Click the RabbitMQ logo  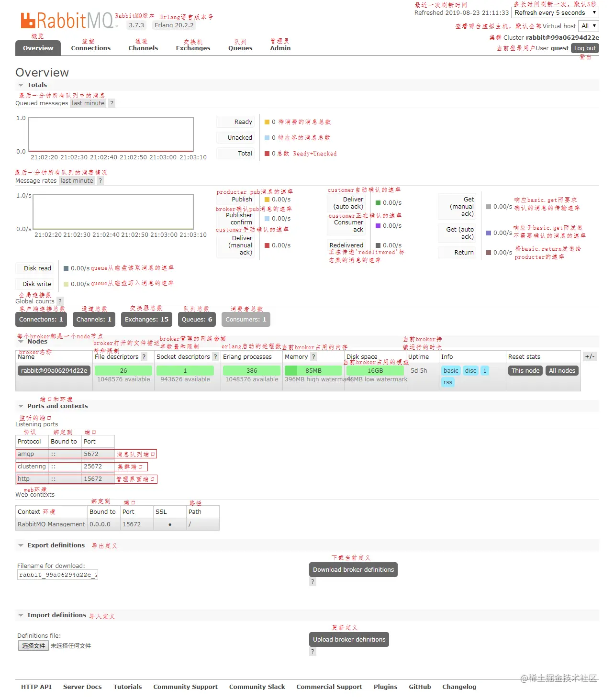pyautogui.click(x=67, y=21)
